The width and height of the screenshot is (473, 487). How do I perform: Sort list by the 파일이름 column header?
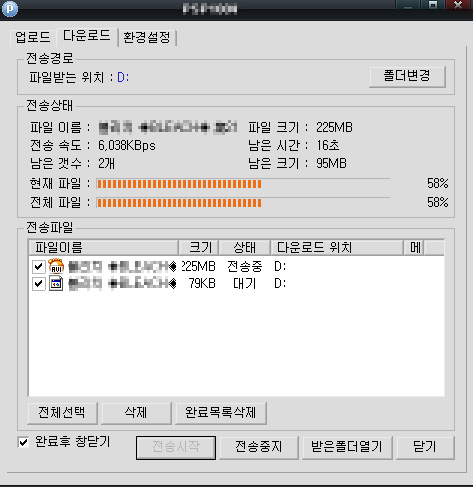[x=103, y=248]
